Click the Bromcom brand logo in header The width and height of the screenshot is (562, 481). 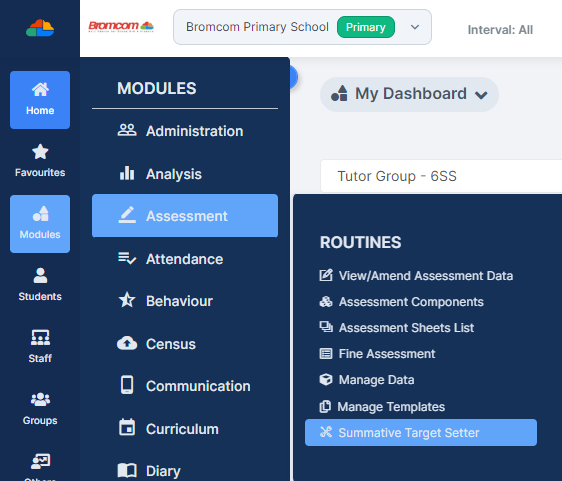[121, 27]
